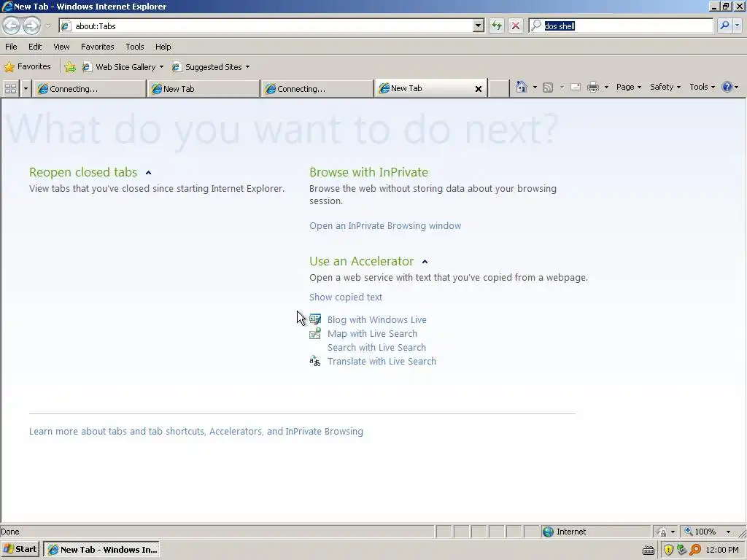Screen dimensions: 747x560
Task: Click the Refresh button
Action: tap(496, 26)
